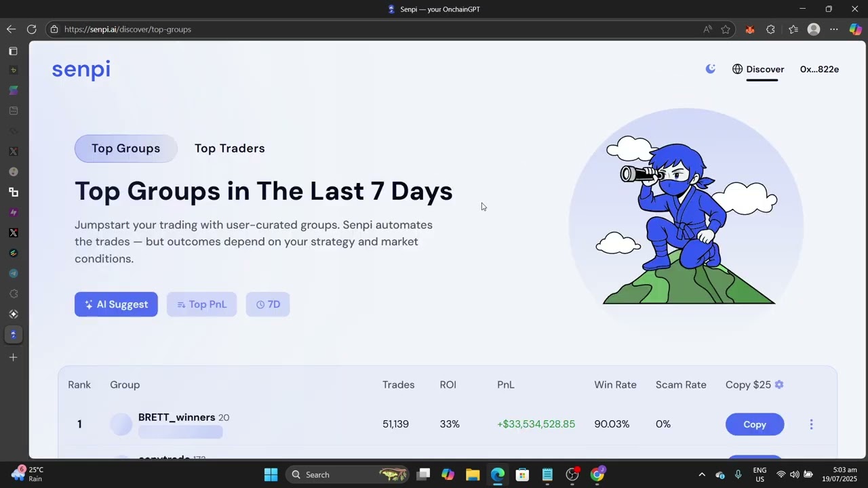The height and width of the screenshot is (488, 868).
Task: Open the weather widget showing 25°C Rain
Action: click(x=27, y=474)
